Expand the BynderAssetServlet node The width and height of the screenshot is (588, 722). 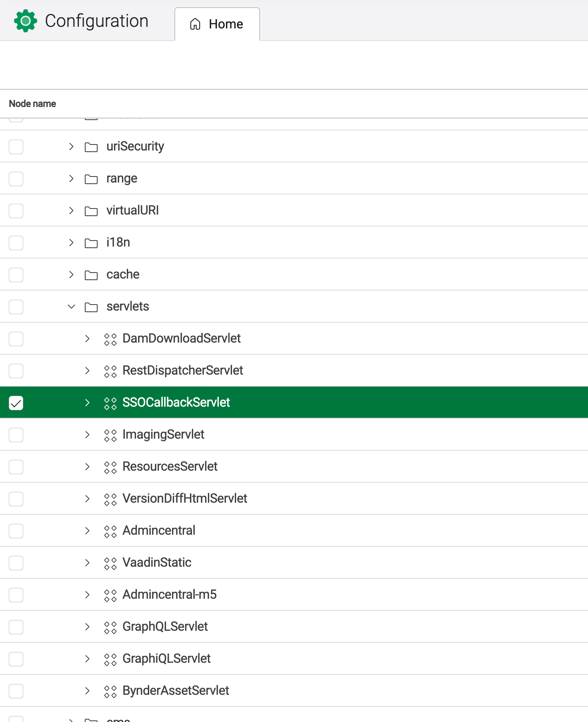(x=87, y=691)
